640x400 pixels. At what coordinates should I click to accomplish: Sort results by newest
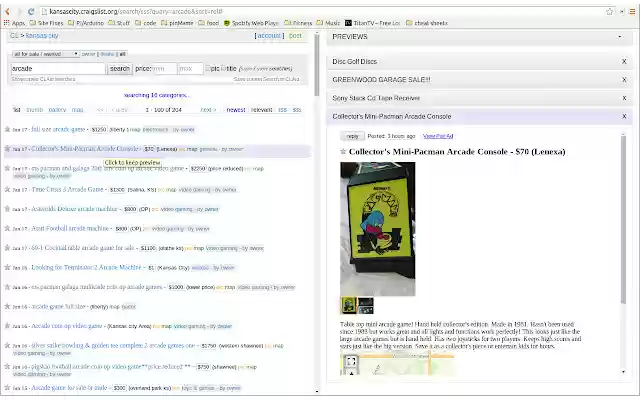[236, 110]
